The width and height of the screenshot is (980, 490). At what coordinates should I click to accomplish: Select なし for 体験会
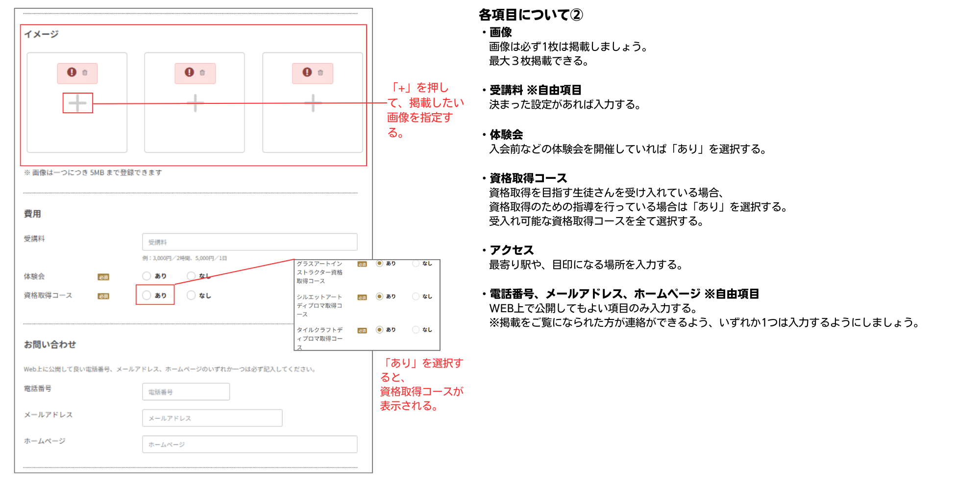point(191,276)
